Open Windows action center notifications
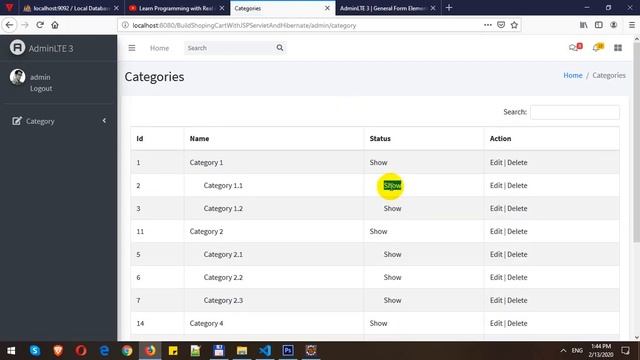Viewport: 640px width, 360px height. pyautogui.click(x=625, y=351)
